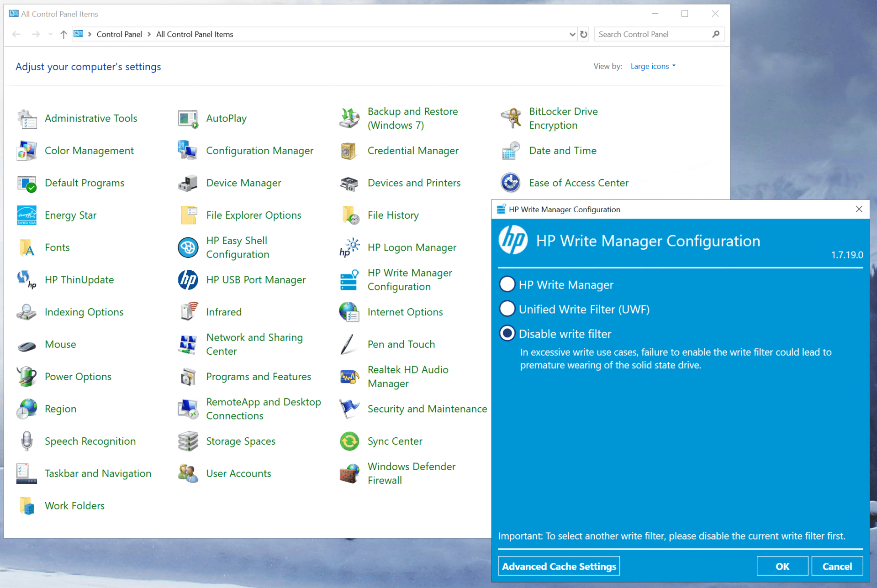Image resolution: width=877 pixels, height=588 pixels.
Task: Select the HP Write Manager radio button
Action: tap(507, 284)
